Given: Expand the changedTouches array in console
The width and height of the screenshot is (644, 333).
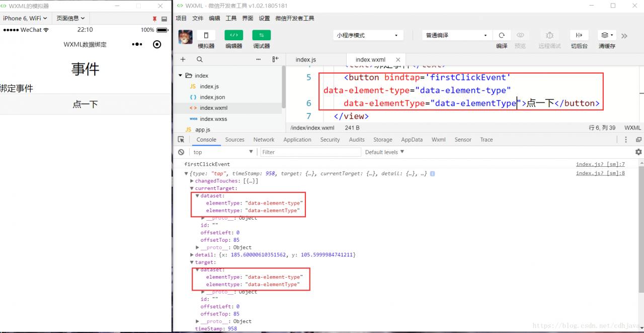Looking at the screenshot, I should tap(191, 181).
